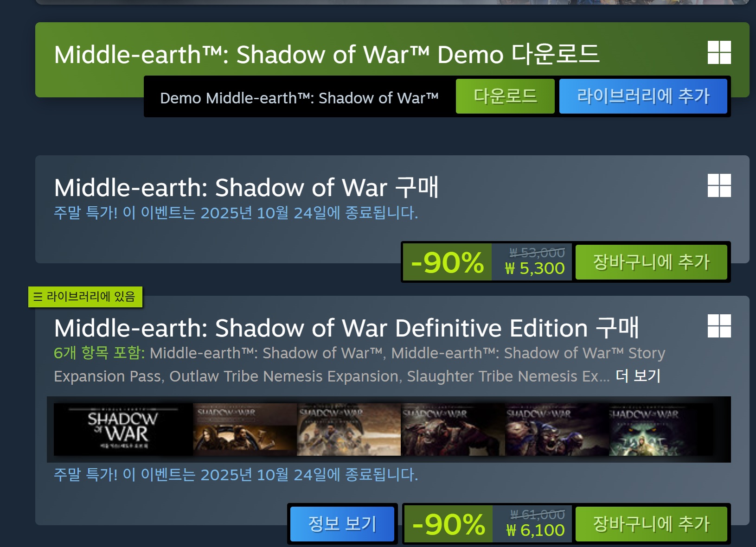Open 정보 보기 for the Definitive Edition bundle

pyautogui.click(x=342, y=524)
